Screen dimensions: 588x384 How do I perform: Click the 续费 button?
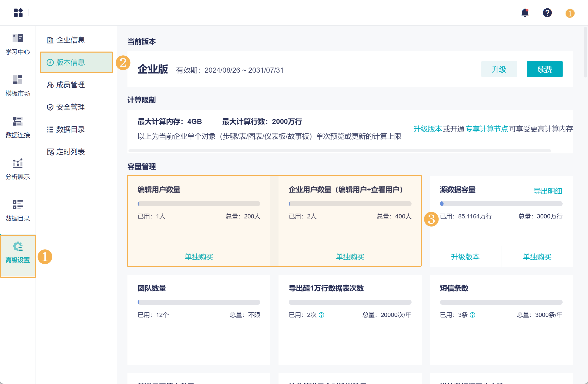click(x=545, y=69)
